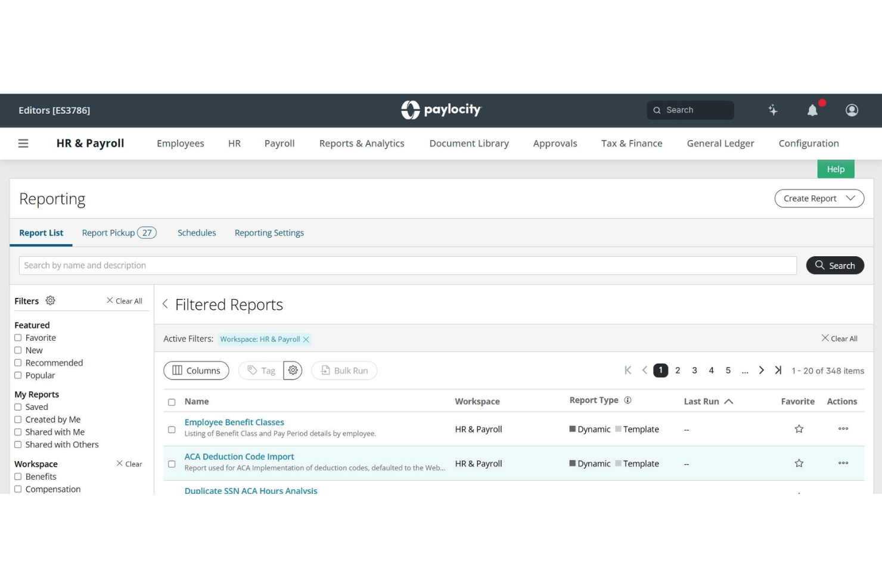This screenshot has height=588, width=882.
Task: Open the tag settings gear button
Action: click(293, 371)
